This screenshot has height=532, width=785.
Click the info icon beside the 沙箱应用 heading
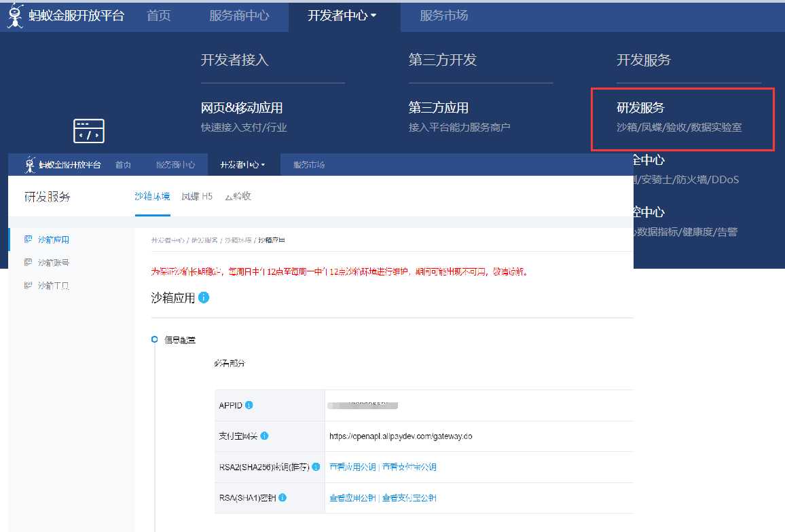coord(204,297)
